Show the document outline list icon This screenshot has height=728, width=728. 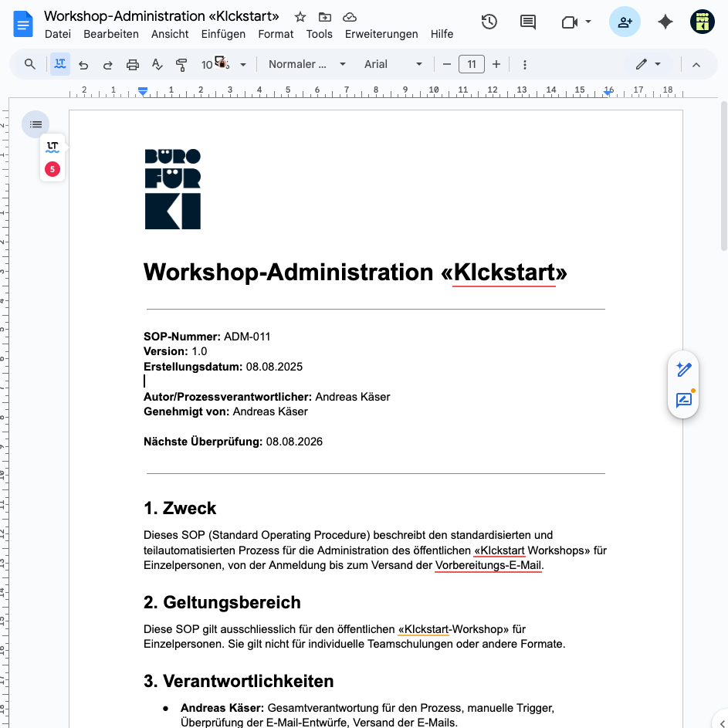pos(36,124)
